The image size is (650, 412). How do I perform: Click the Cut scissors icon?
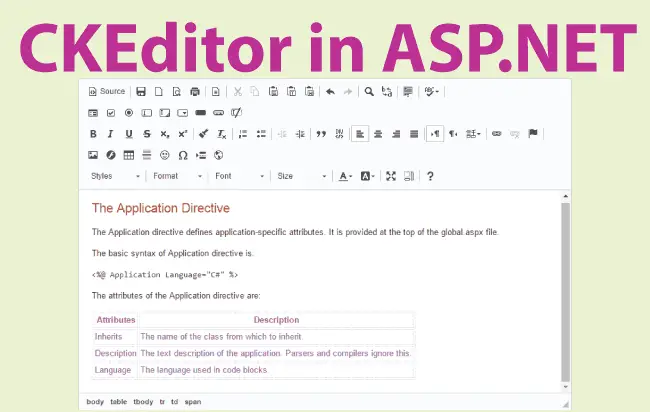(x=238, y=92)
